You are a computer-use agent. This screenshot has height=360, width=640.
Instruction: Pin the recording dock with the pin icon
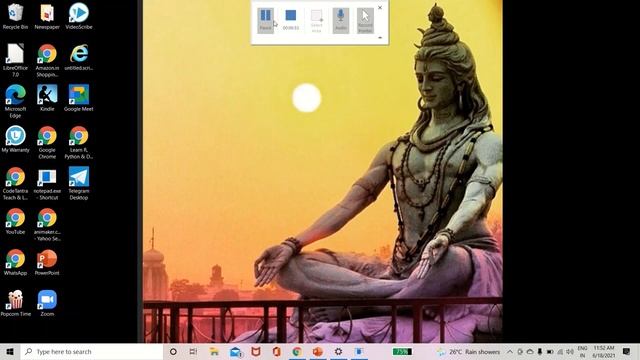380,38
